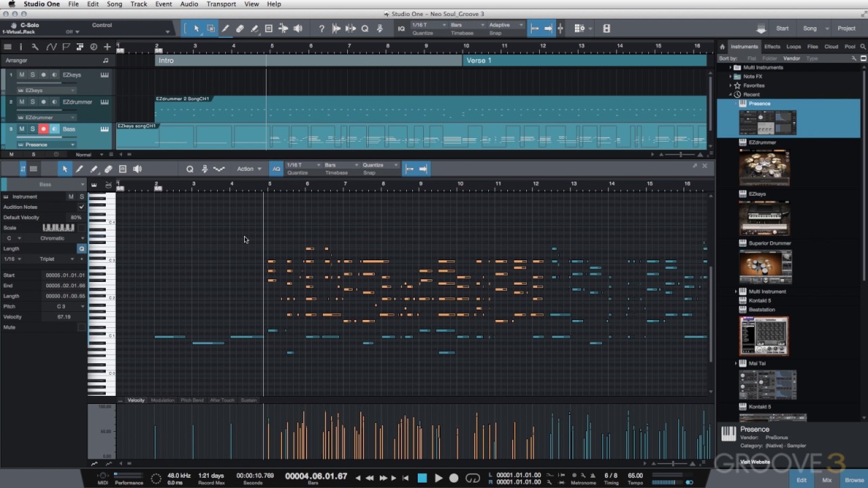Screen dimensions: 868x488
Task: Click the Tempo 65.00 value
Action: 635,476
